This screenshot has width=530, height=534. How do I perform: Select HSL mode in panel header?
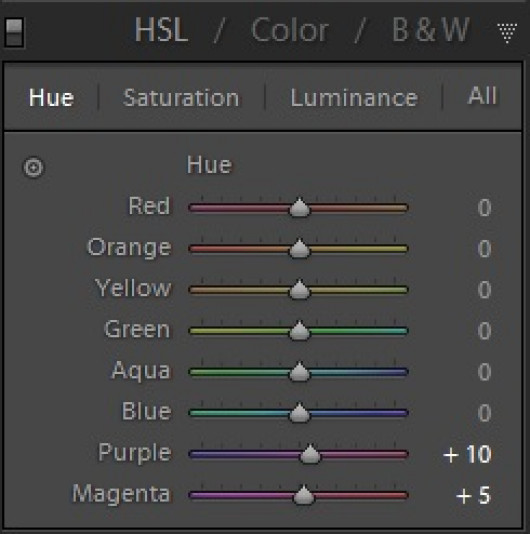pyautogui.click(x=161, y=30)
